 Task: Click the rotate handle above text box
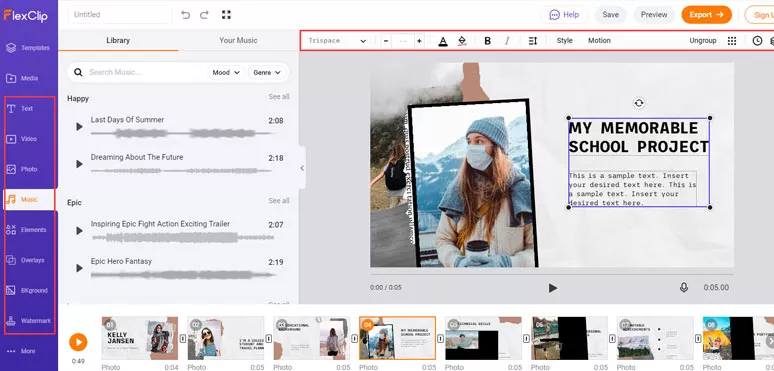pyautogui.click(x=639, y=103)
